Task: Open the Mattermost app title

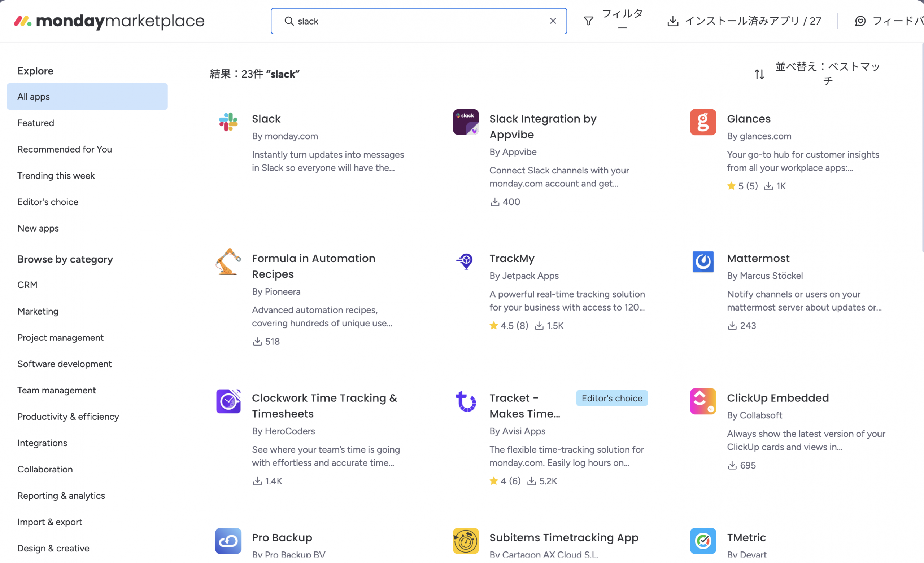Action: 758,258
